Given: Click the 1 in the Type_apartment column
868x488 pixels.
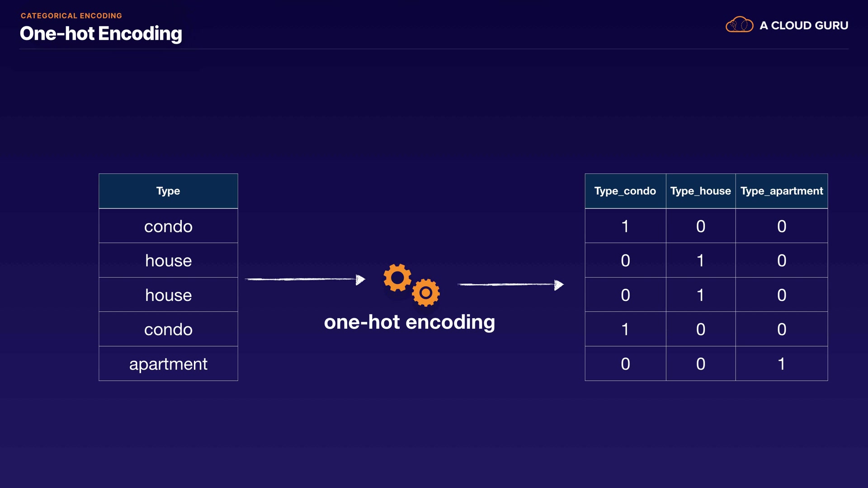Looking at the screenshot, I should click(781, 364).
